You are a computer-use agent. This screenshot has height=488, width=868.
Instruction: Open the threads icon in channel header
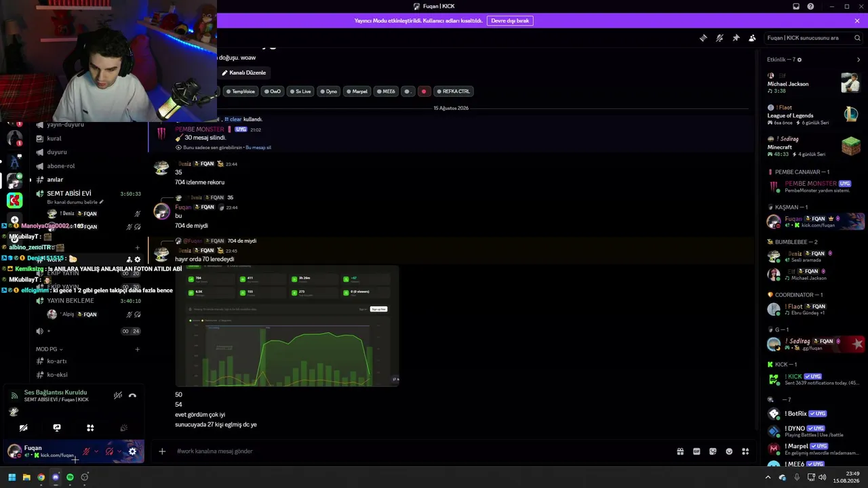(x=703, y=38)
